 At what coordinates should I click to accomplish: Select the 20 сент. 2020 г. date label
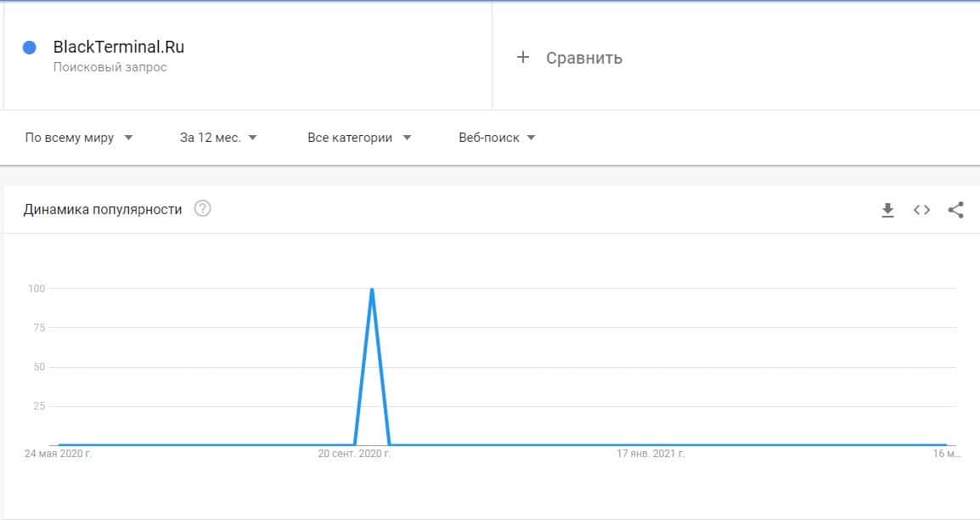click(354, 455)
